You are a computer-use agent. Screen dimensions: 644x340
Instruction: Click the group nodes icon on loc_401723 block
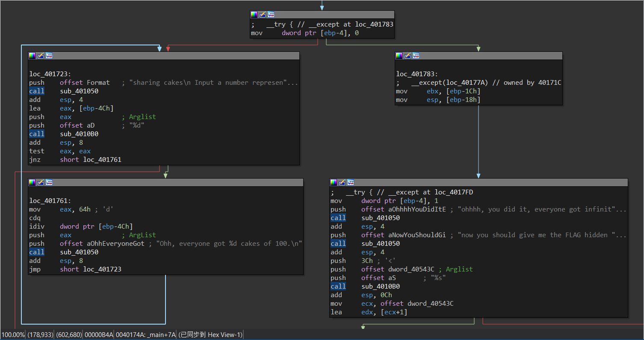pos(49,56)
